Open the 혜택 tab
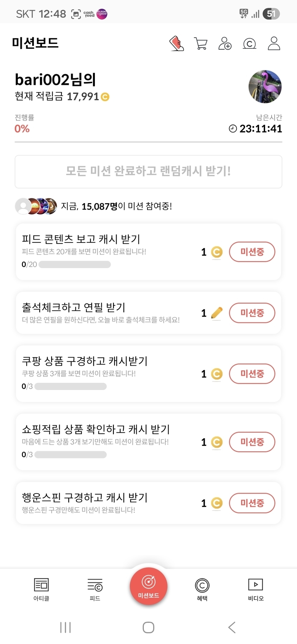Image resolution: width=297 pixels, height=644 pixels. [202, 589]
